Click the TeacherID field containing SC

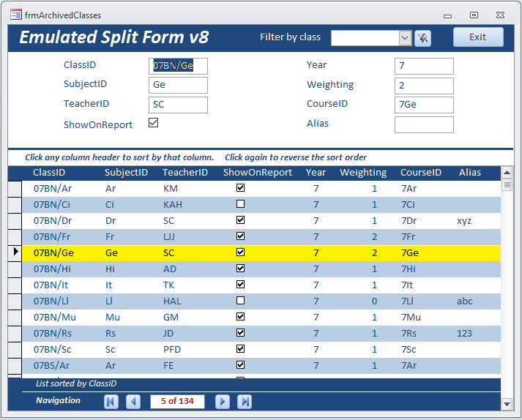pyautogui.click(x=178, y=105)
